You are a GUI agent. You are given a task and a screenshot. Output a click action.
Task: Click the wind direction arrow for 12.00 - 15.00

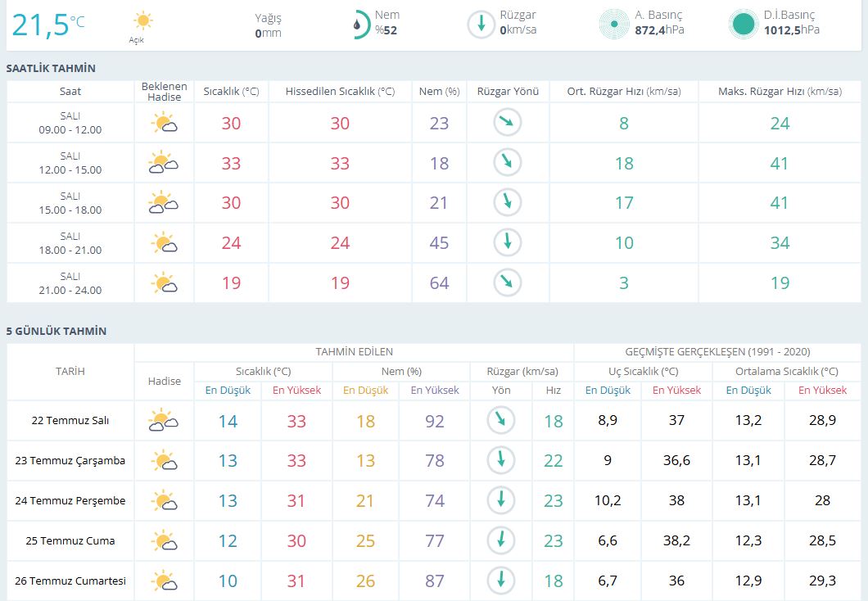[507, 163]
